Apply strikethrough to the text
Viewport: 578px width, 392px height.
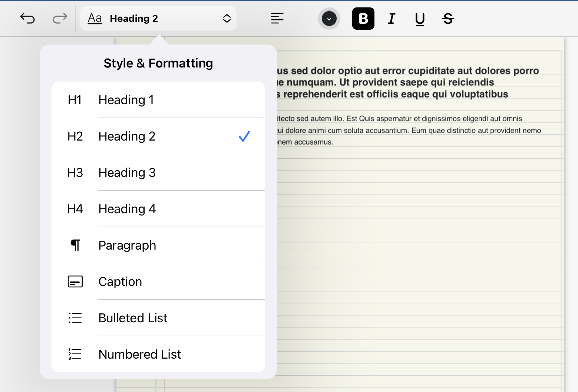click(448, 19)
